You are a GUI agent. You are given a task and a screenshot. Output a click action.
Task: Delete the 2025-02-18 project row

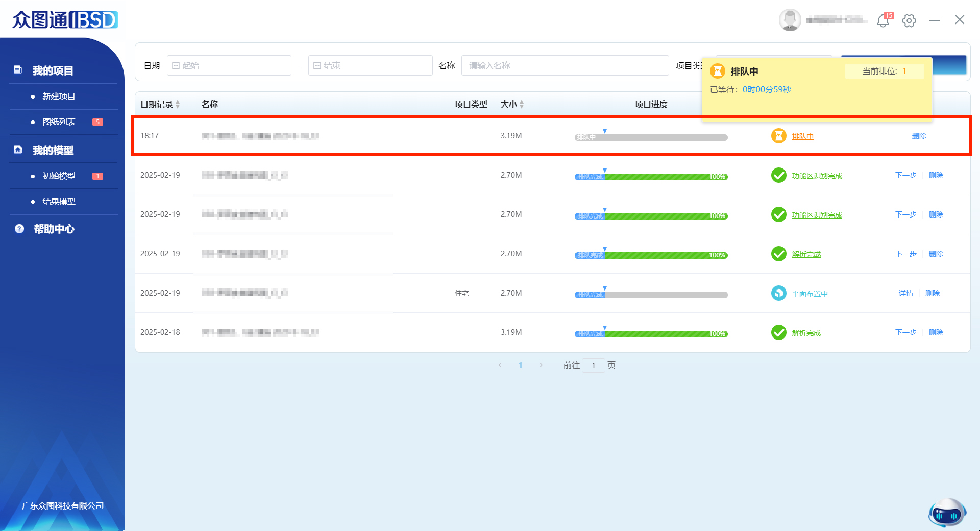point(936,332)
